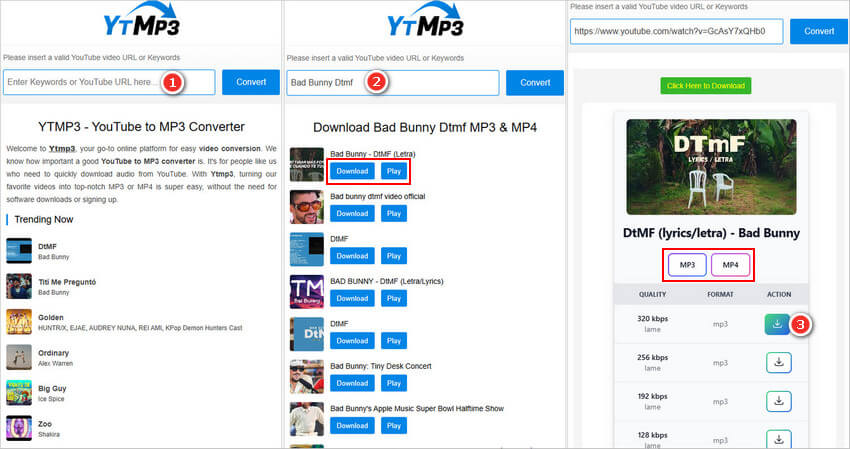This screenshot has height=449, width=850.
Task: Play Bad Bunny - DtMF (Letra) result
Action: tap(394, 171)
